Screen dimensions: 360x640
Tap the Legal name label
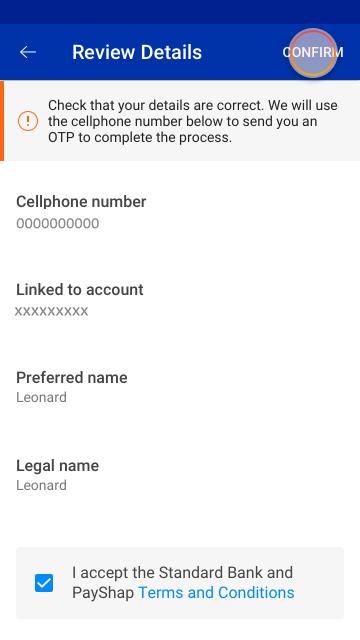(58, 465)
